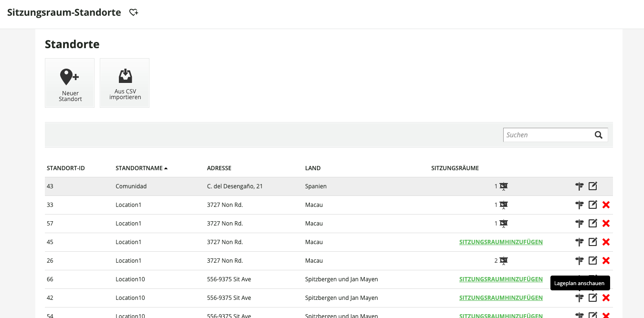Sort table by Land column
Image resolution: width=644 pixels, height=318 pixels.
(313, 168)
